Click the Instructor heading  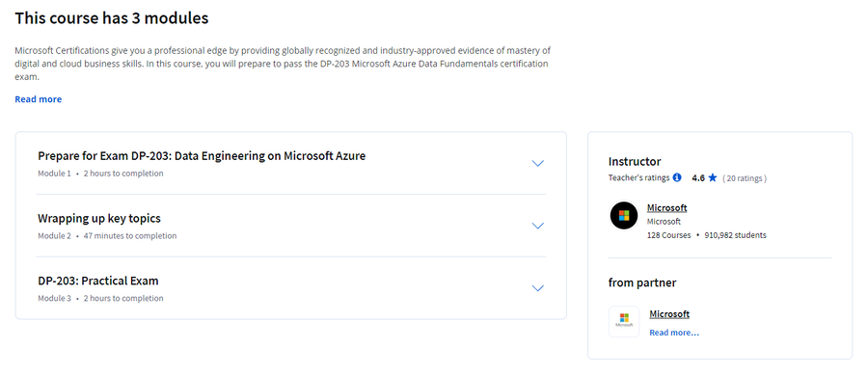click(635, 162)
